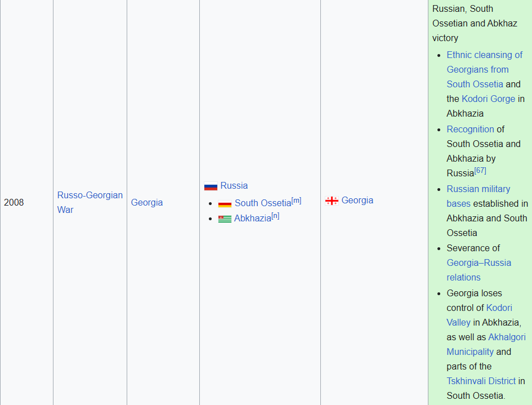Open the Recognition link in results

tap(470, 130)
